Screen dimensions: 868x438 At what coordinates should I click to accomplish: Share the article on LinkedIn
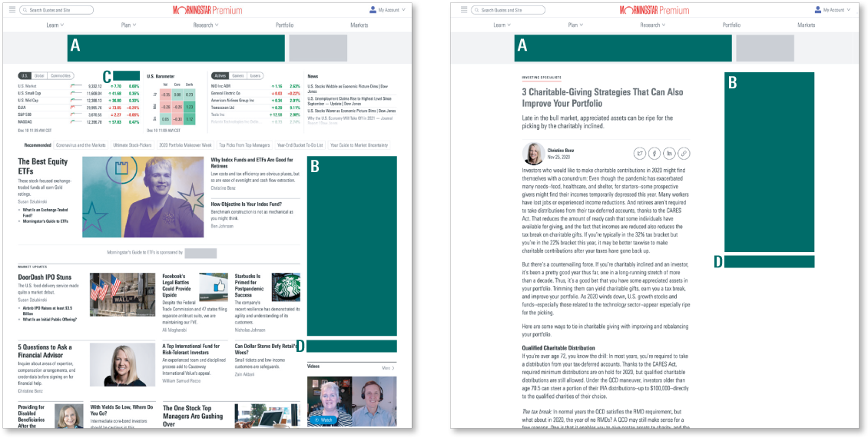tap(669, 154)
